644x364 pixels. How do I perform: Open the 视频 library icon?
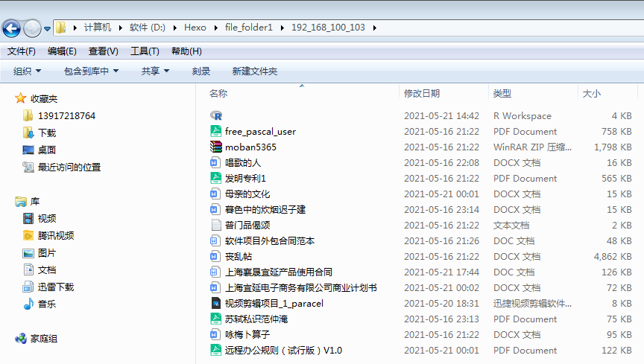pyautogui.click(x=28, y=219)
